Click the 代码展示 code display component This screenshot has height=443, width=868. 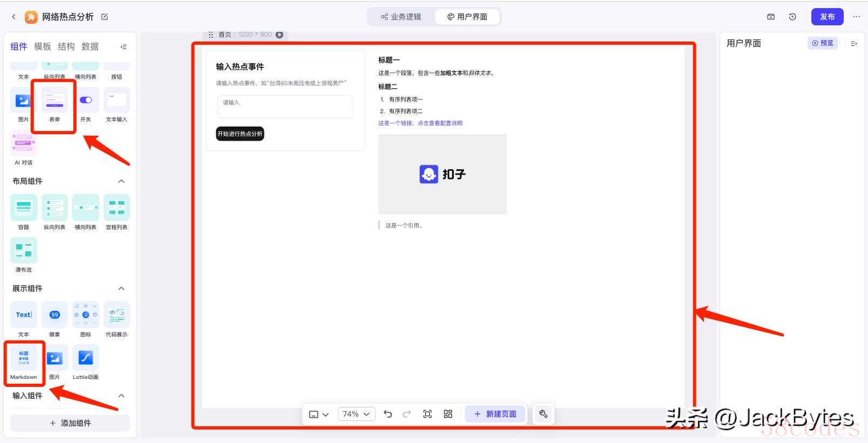tap(117, 315)
